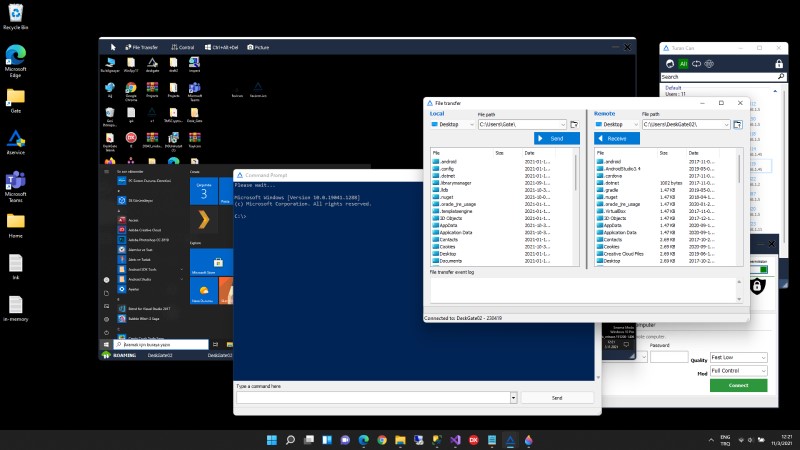The height and width of the screenshot is (450, 800).
Task: Click down arrow of file transfer event log
Action: [x=739, y=299]
